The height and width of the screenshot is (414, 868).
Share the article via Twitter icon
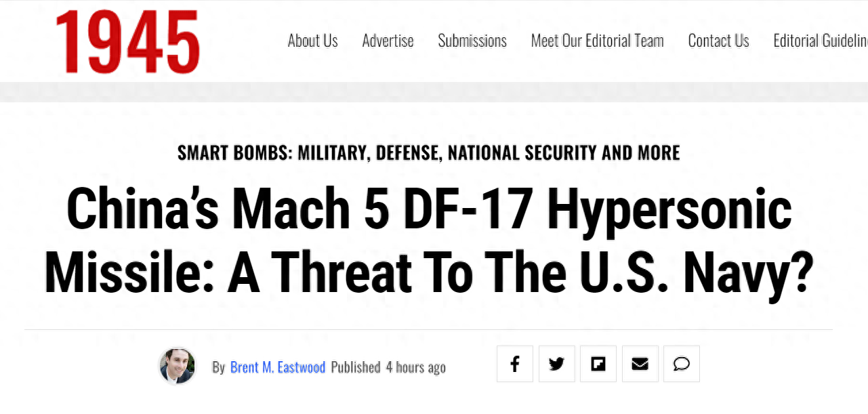pyautogui.click(x=557, y=365)
